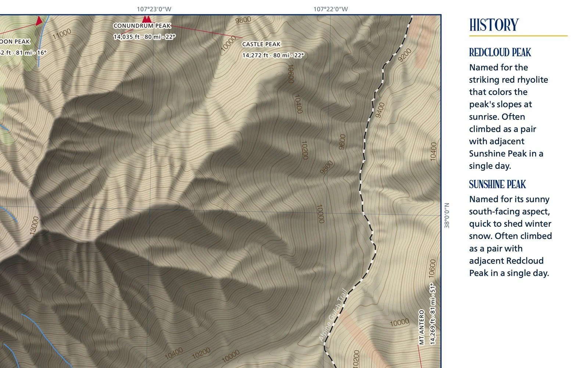Click the MT ANTERO vertical label

[x=422, y=328]
